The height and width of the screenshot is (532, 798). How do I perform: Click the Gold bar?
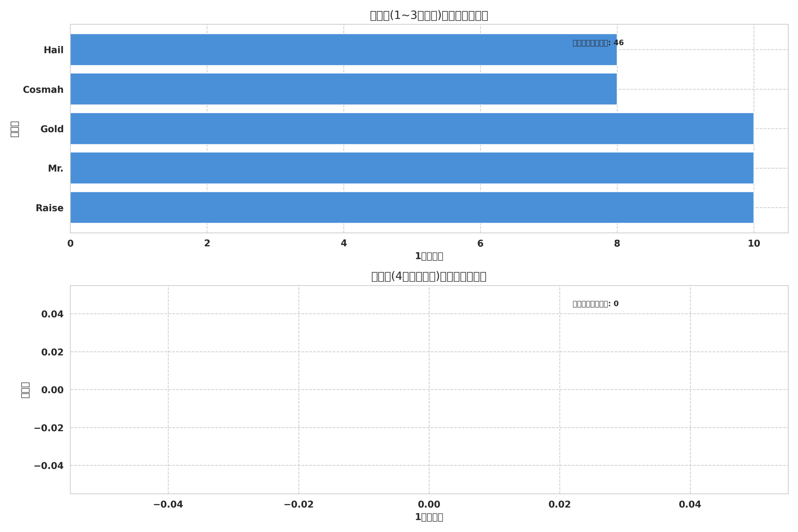(x=412, y=129)
